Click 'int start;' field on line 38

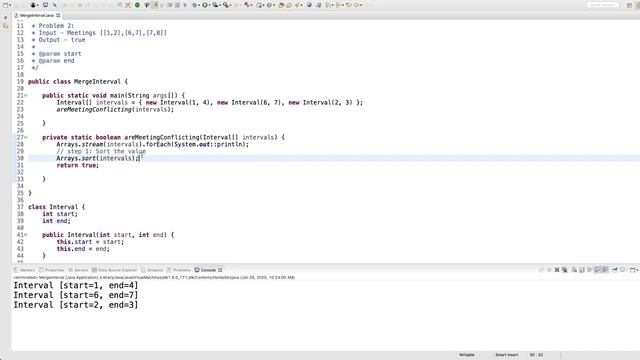(60, 214)
